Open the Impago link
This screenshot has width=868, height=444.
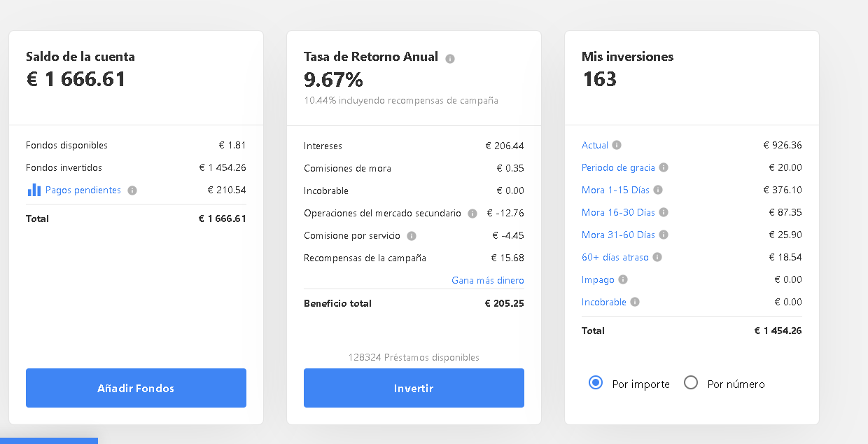(598, 279)
